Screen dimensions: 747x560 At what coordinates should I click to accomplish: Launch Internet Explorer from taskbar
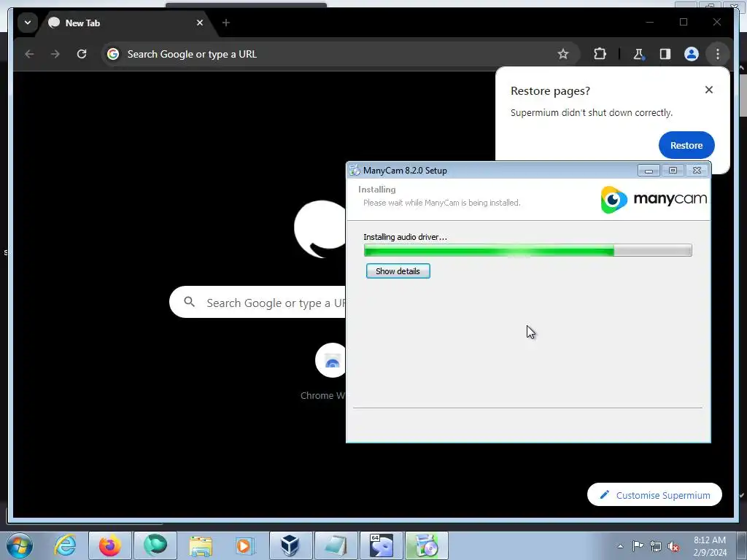point(65,545)
